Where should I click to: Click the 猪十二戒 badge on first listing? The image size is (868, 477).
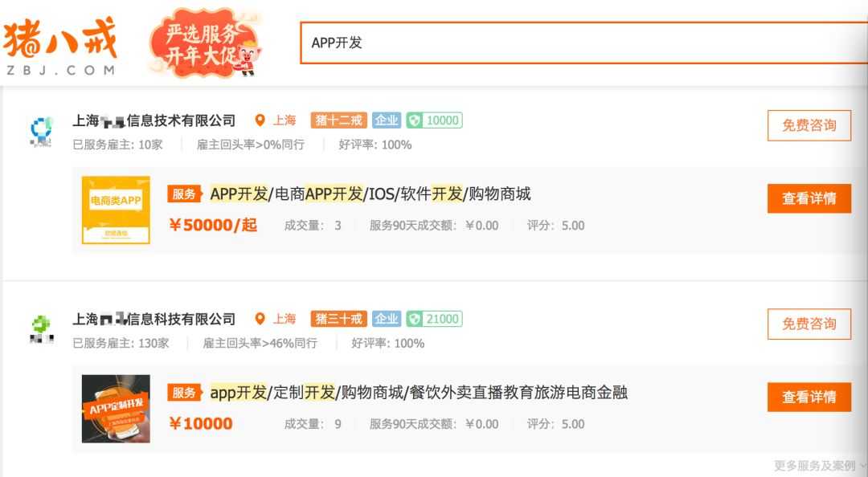click(338, 120)
